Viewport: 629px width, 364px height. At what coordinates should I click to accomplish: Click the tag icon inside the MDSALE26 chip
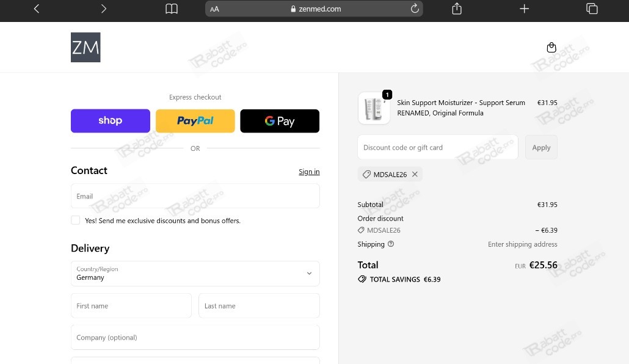366,174
